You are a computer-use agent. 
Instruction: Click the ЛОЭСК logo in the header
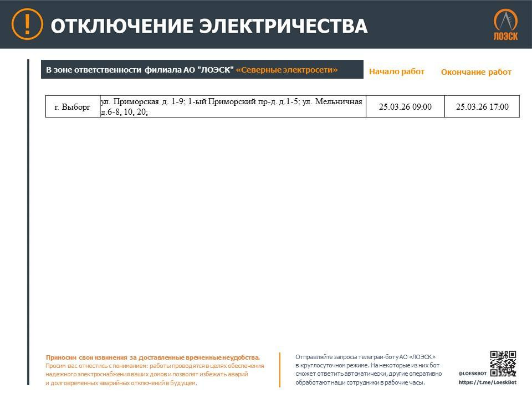(x=505, y=25)
